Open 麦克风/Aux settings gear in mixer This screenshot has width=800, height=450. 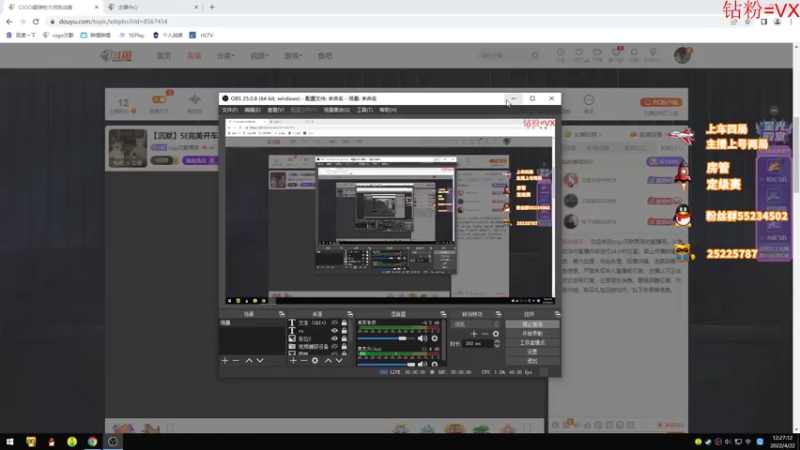pos(435,364)
